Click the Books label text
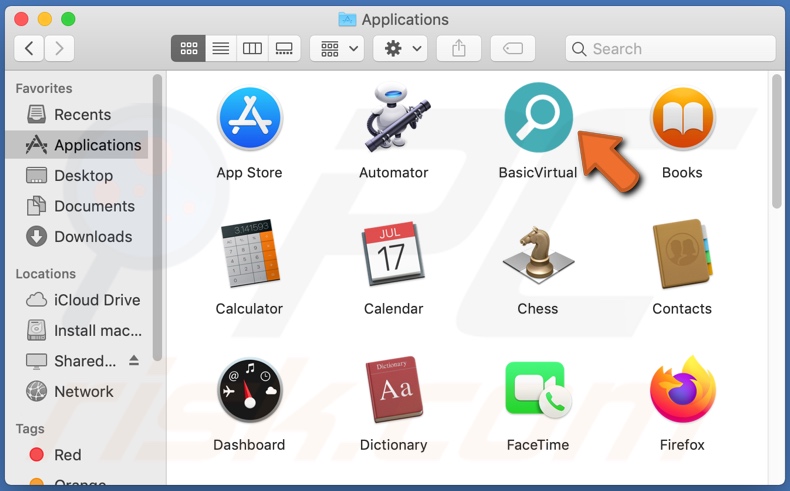Image resolution: width=790 pixels, height=491 pixels. click(x=682, y=172)
